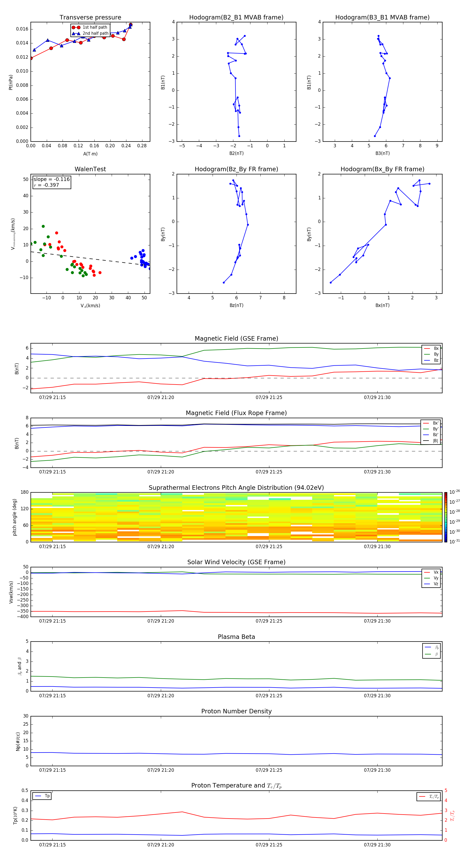Click the "Plasma Beta" panel title
The image size is (473, 868).
click(236, 637)
